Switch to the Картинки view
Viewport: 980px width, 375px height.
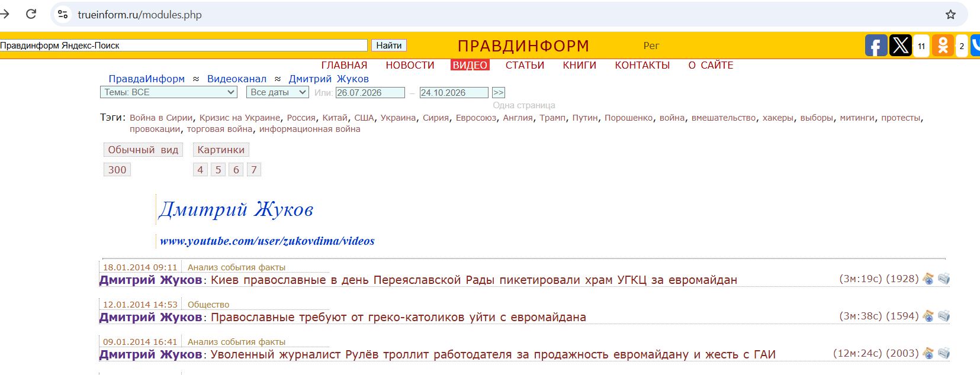coord(221,150)
